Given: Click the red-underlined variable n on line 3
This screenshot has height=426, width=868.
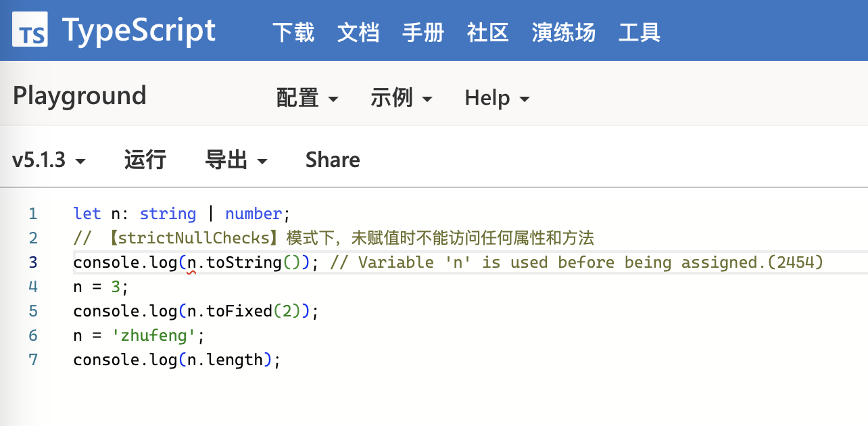Looking at the screenshot, I should click(192, 262).
